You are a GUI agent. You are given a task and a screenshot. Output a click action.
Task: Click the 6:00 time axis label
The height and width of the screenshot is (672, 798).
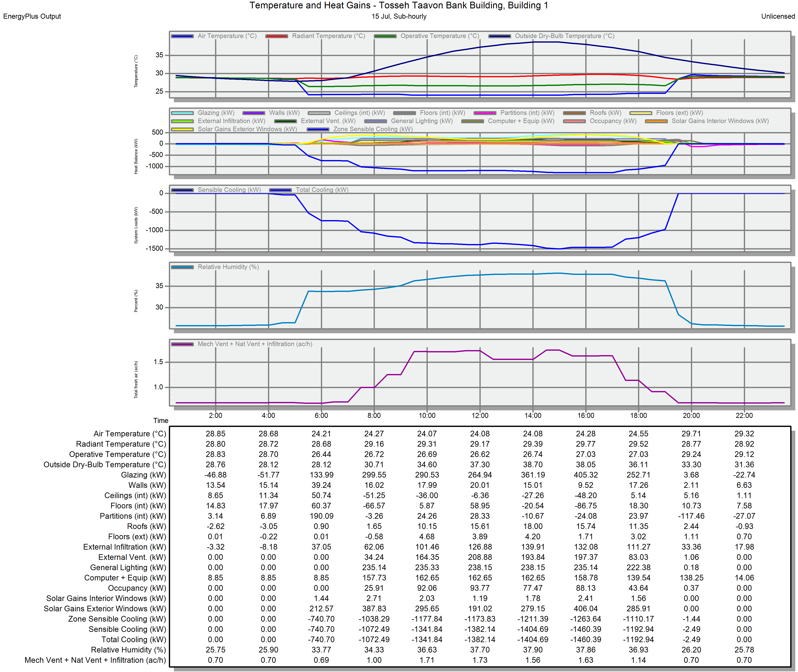[321, 416]
